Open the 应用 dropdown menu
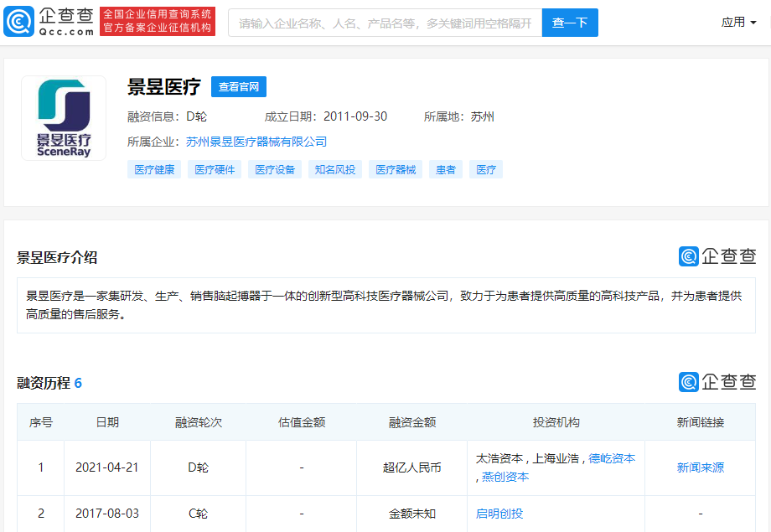The width and height of the screenshot is (771, 532). pyautogui.click(x=738, y=22)
